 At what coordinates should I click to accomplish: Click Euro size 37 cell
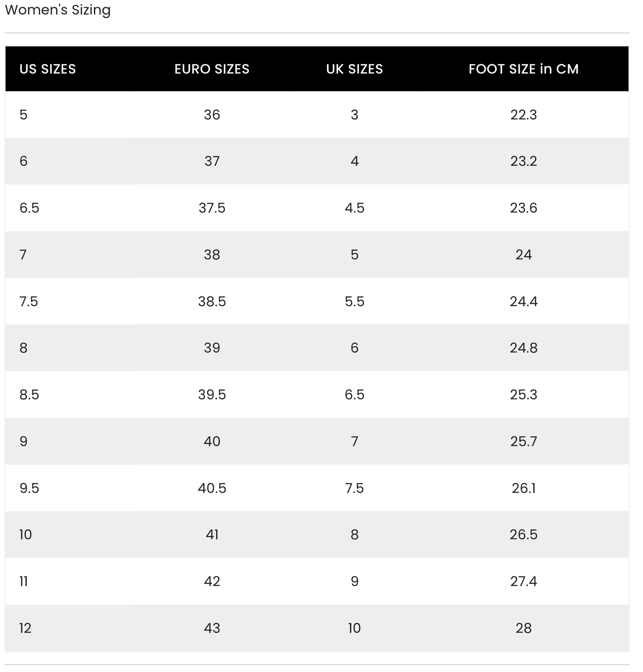212,161
